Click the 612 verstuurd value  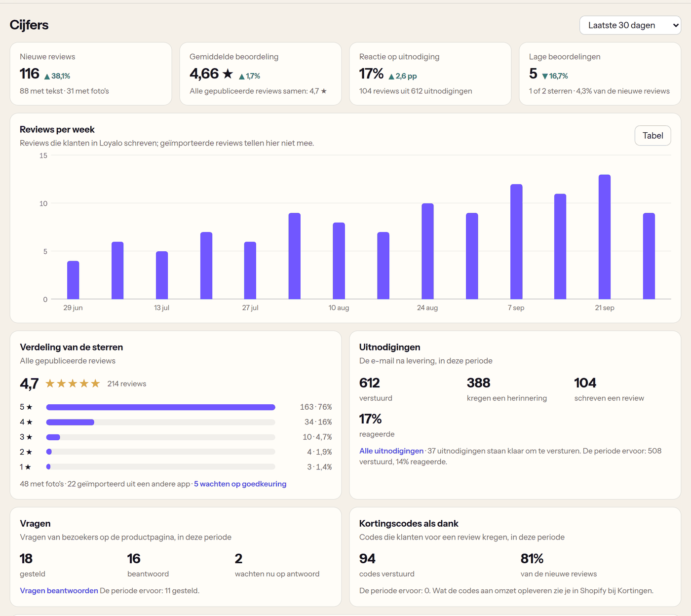369,383
